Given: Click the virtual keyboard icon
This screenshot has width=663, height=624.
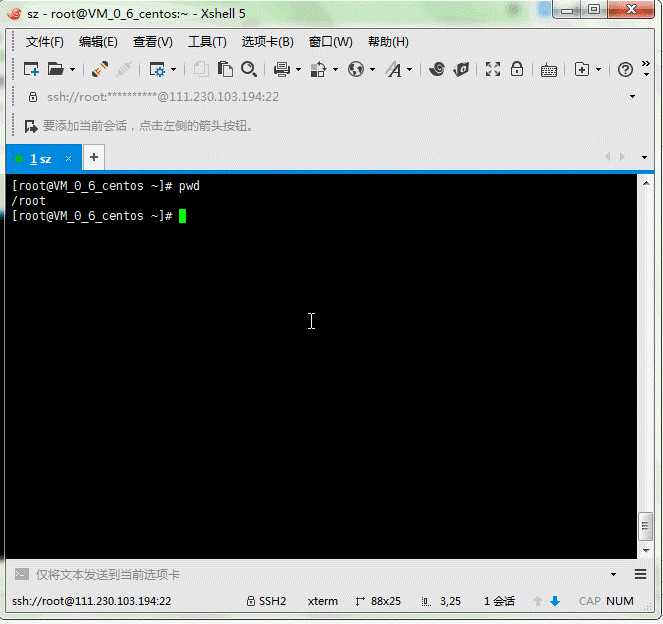Looking at the screenshot, I should (549, 70).
